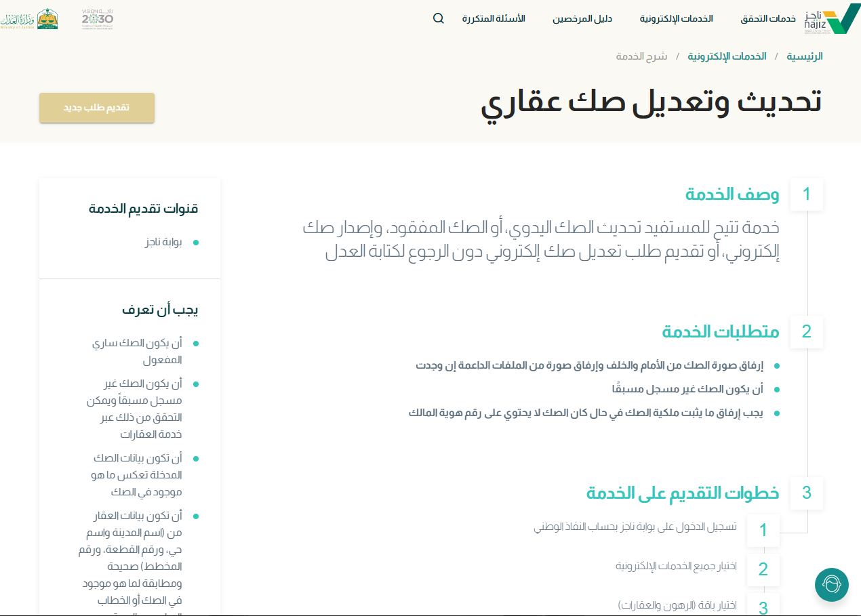
Task: Click خطوات التقديم على الخدمة heading
Action: 683,493
